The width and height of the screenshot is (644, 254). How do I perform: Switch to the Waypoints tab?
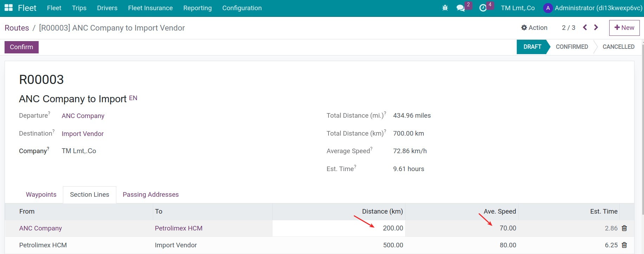41,195
